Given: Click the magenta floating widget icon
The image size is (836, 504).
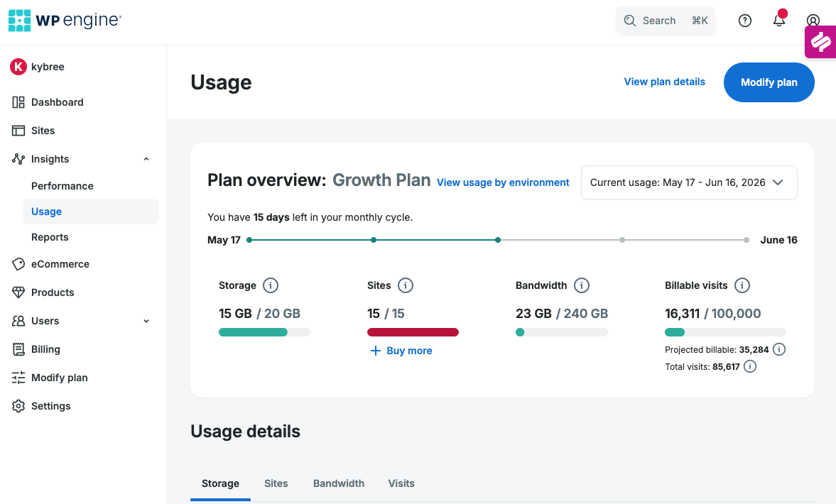Looking at the screenshot, I should tap(821, 42).
